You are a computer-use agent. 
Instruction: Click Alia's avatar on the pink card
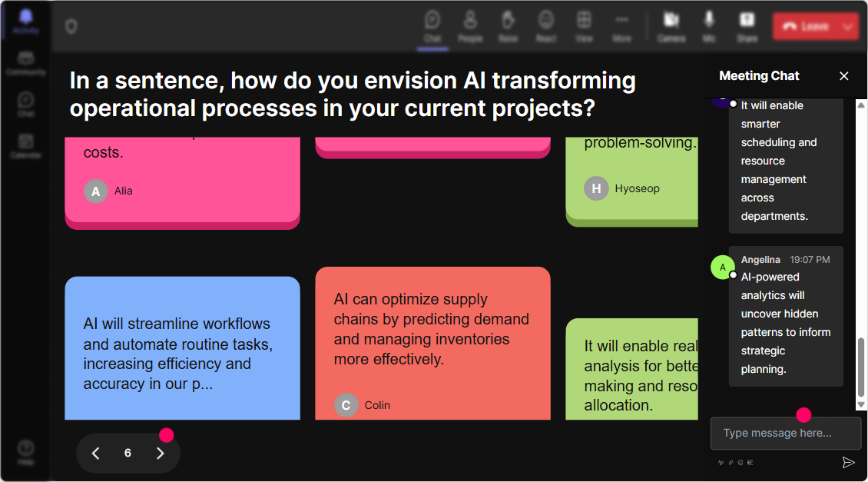tap(96, 191)
